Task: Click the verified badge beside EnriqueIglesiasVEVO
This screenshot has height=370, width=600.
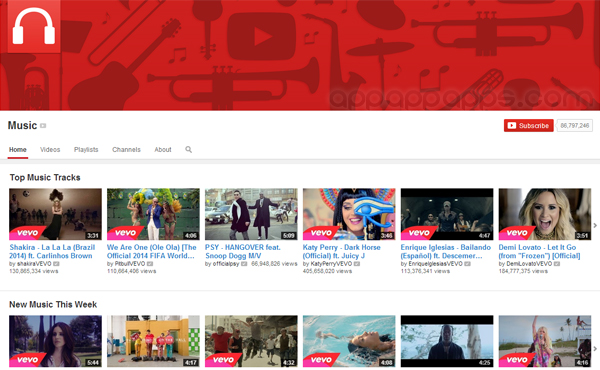Action: tap(467, 264)
